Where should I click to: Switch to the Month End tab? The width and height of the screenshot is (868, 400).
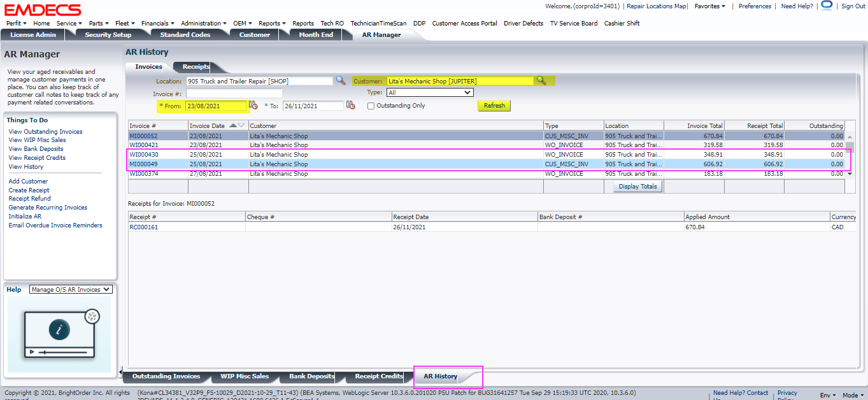pyautogui.click(x=316, y=35)
